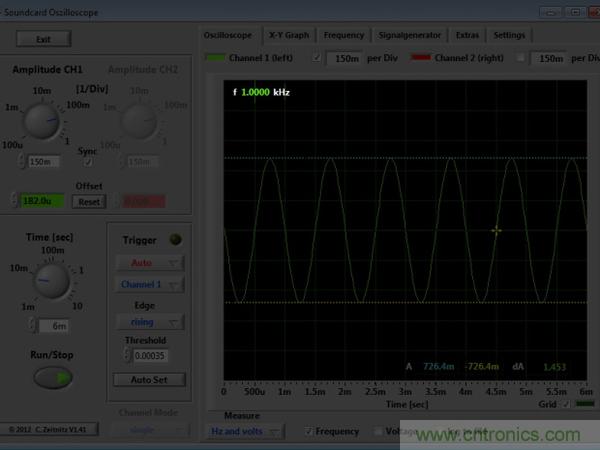
Task: Click the yellow crosshair cursor on the waveform
Action: click(496, 231)
